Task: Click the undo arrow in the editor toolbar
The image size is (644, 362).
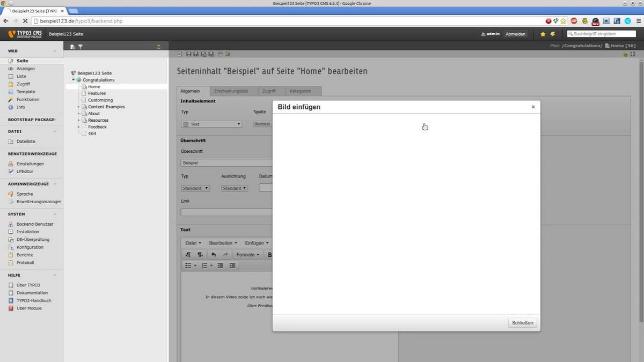Action: click(213, 255)
